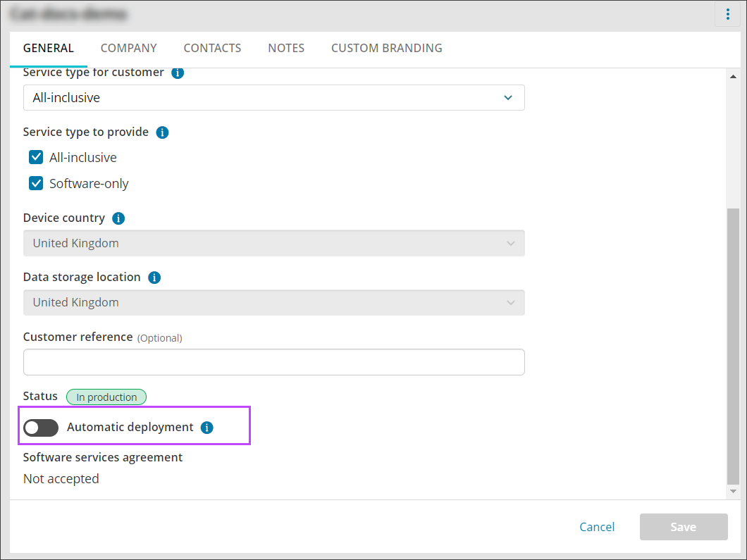The height and width of the screenshot is (560, 747).
Task: Open the Contacts tab
Action: (212, 48)
